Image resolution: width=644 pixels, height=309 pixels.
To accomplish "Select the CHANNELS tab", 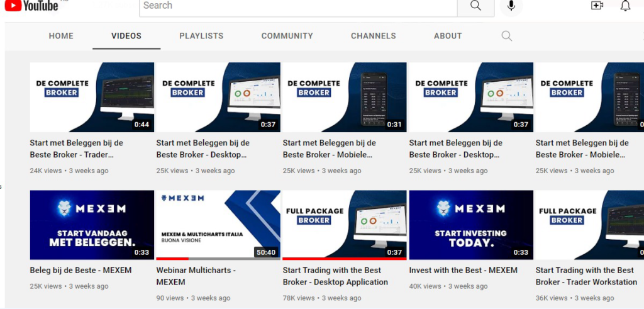I will [373, 37].
